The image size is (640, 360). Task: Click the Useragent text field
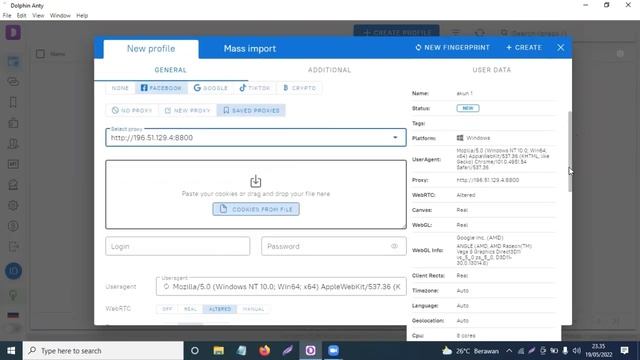(x=281, y=287)
